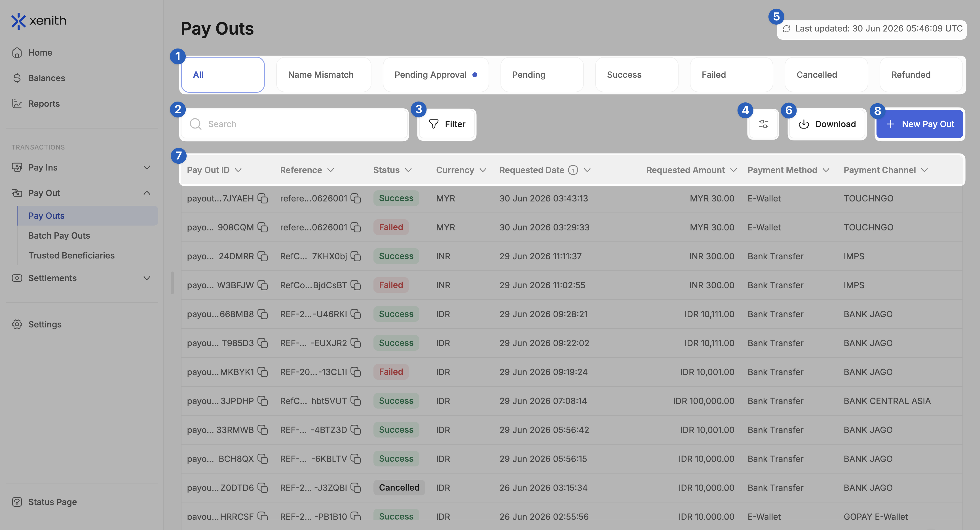Open Status column dropdown

(408, 170)
